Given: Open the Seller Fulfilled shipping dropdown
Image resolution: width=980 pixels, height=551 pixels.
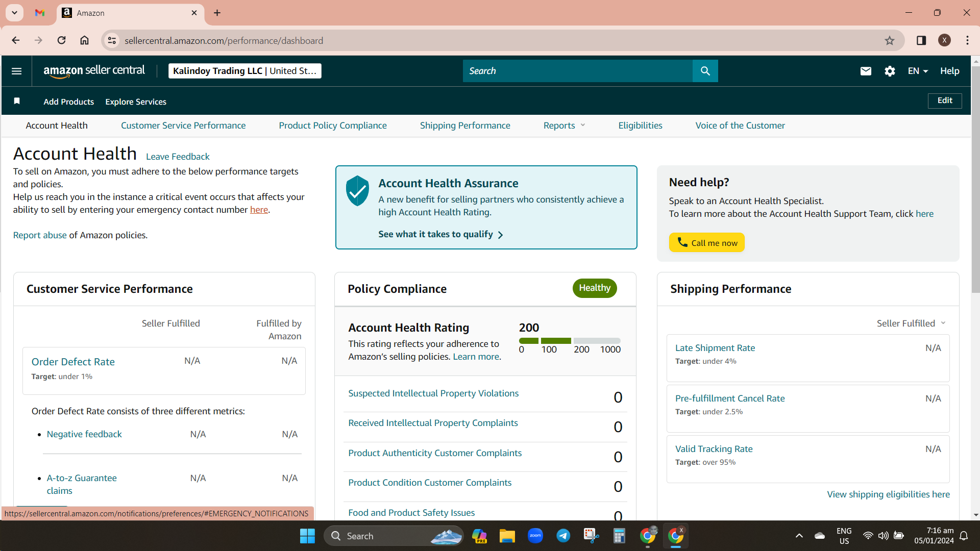Looking at the screenshot, I should click(x=912, y=323).
